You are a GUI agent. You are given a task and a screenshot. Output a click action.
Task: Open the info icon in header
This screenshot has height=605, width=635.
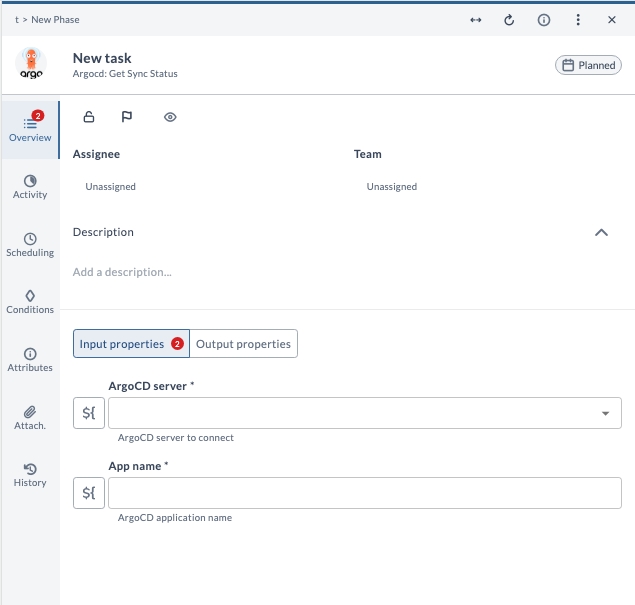pyautogui.click(x=544, y=20)
